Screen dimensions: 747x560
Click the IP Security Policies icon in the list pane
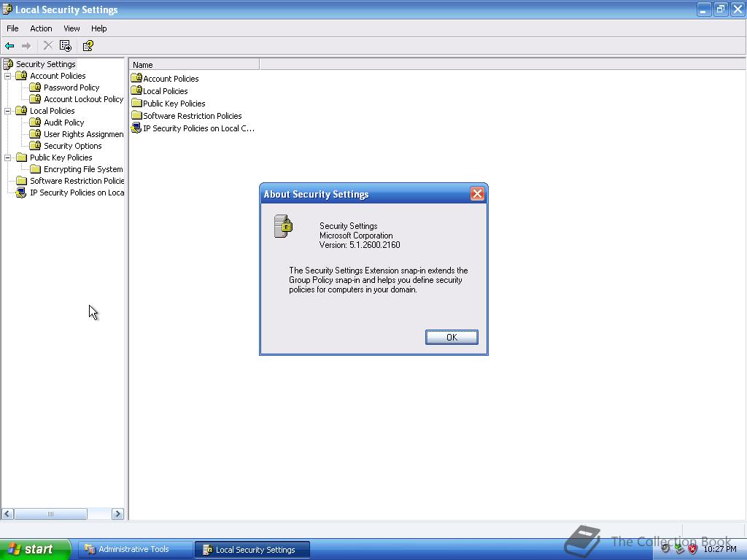pos(136,128)
